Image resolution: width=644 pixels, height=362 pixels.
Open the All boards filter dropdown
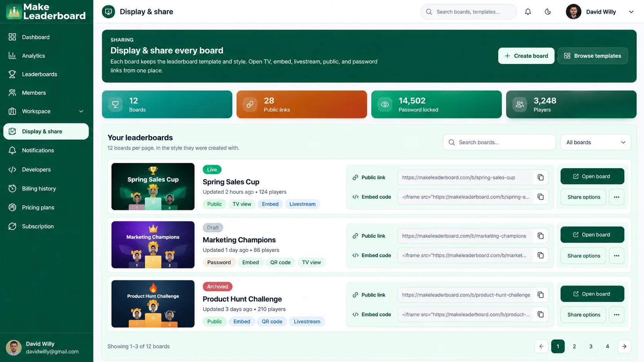[x=595, y=142]
